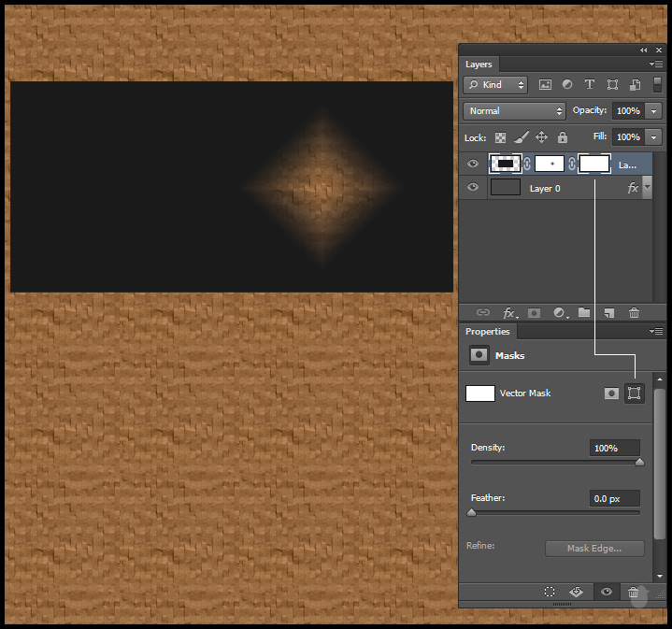Click the lock all padlock icon
The height and width of the screenshot is (629, 672).
tap(562, 137)
